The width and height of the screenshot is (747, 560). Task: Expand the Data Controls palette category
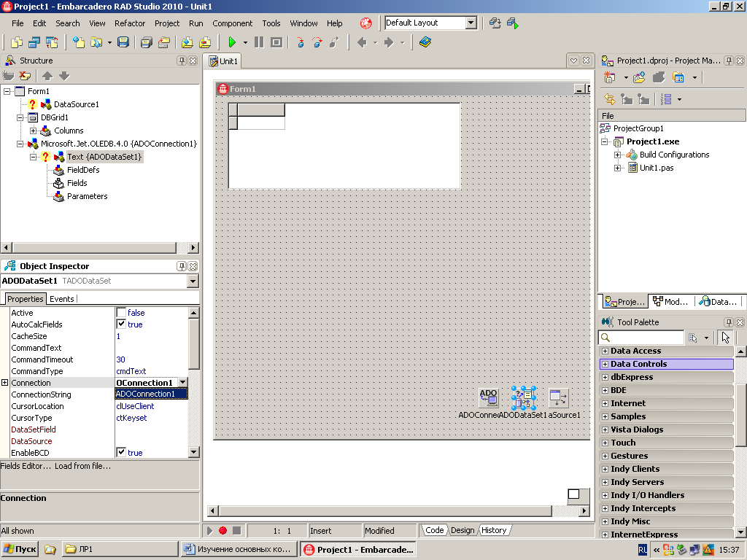click(605, 364)
